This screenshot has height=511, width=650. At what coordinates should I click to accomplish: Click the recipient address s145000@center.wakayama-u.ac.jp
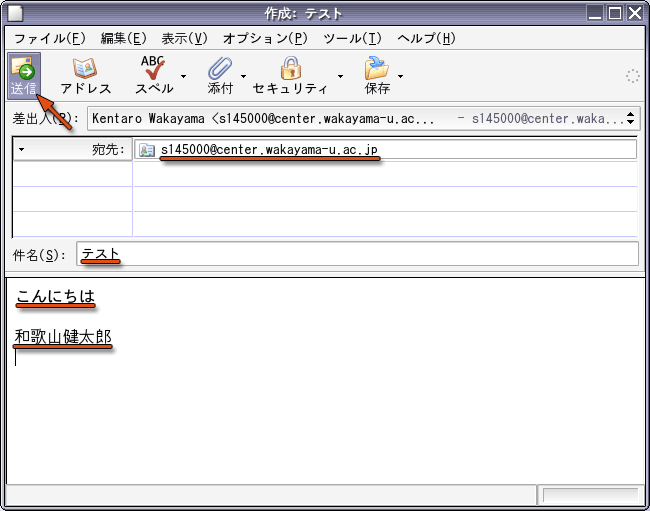point(269,150)
